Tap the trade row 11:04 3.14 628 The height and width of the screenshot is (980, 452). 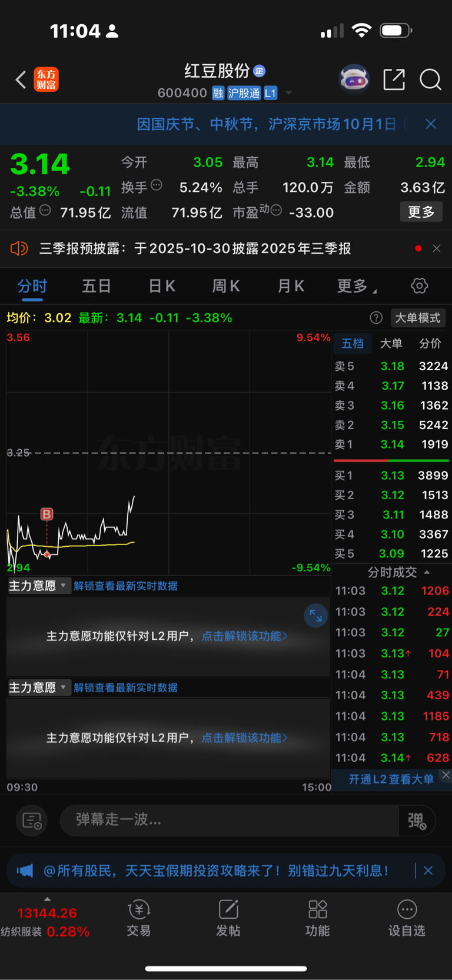391,758
